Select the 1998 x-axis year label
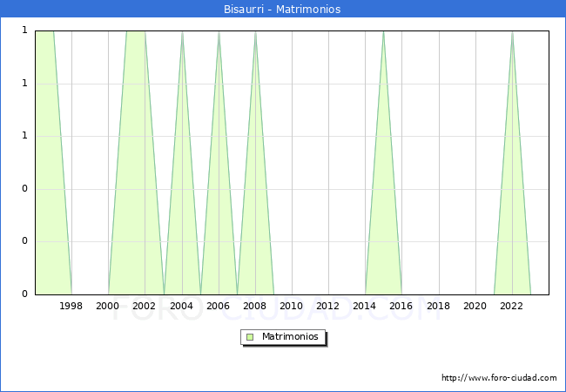This screenshot has height=392, width=566. (x=71, y=306)
